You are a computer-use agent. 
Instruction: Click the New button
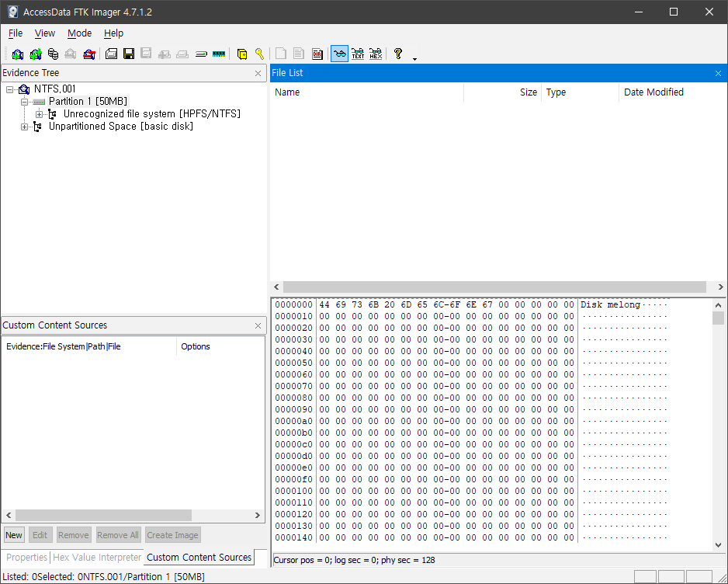click(14, 535)
